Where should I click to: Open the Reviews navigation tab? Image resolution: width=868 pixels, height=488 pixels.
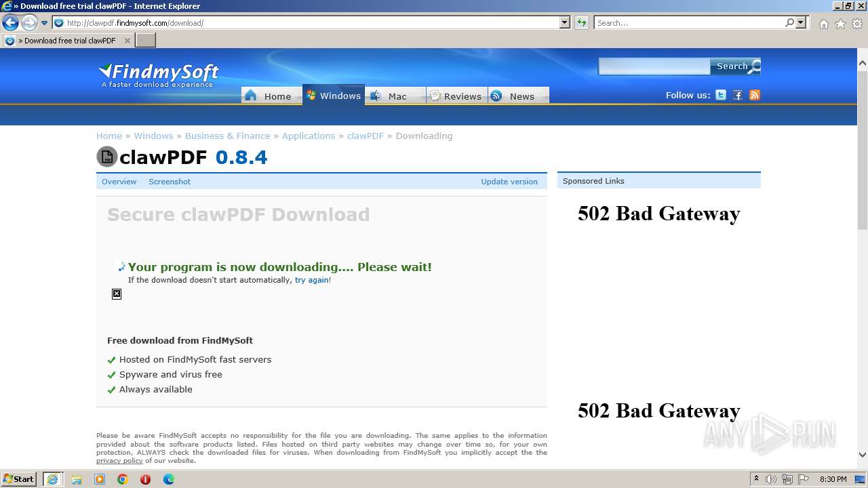point(457,96)
